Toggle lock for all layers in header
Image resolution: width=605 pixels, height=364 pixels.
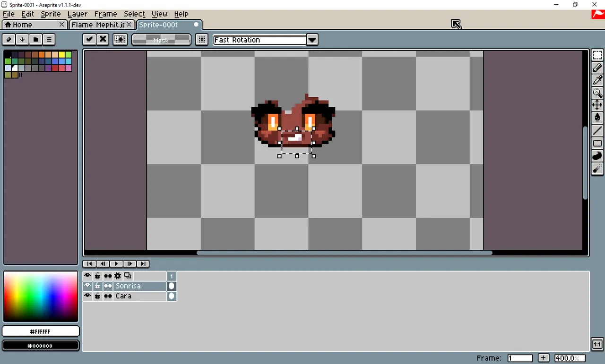click(x=97, y=276)
